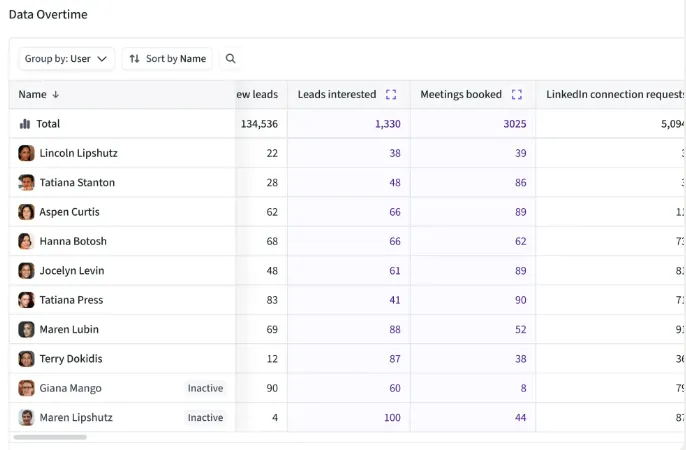The width and height of the screenshot is (686, 450).
Task: Expand the Meetings booked column
Action: coord(517,95)
